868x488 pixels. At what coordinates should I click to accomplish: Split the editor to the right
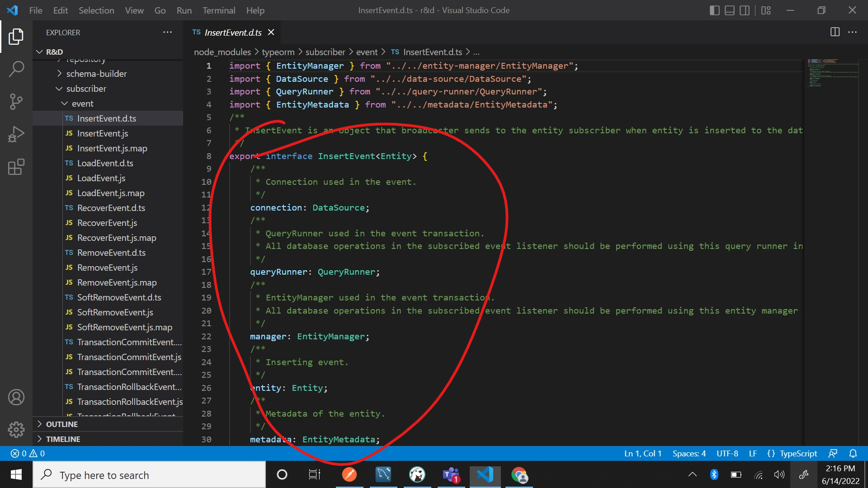(x=835, y=32)
